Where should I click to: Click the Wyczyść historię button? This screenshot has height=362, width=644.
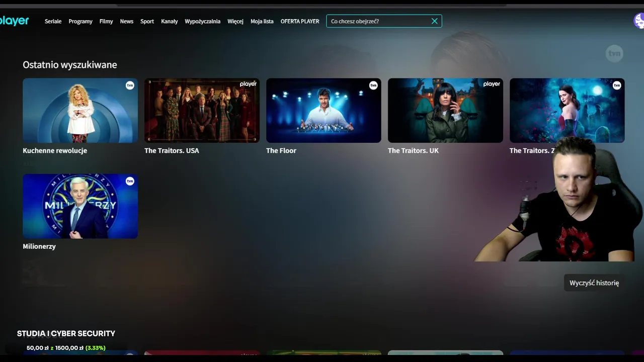pos(594,283)
